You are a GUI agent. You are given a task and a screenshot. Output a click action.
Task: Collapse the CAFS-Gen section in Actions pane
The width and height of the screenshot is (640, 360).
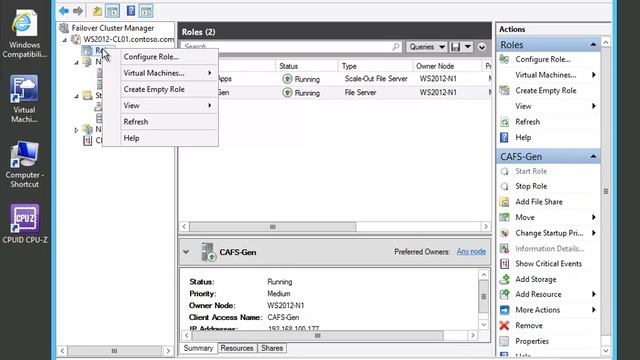pos(593,157)
